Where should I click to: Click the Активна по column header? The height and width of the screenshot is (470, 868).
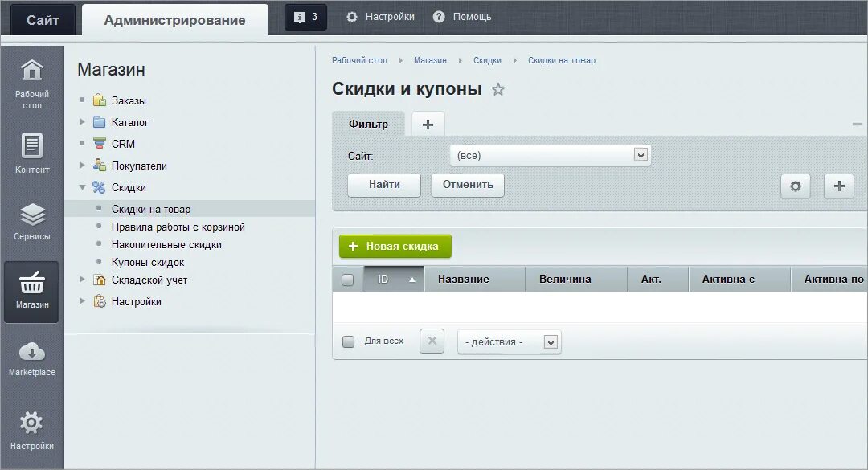point(829,280)
